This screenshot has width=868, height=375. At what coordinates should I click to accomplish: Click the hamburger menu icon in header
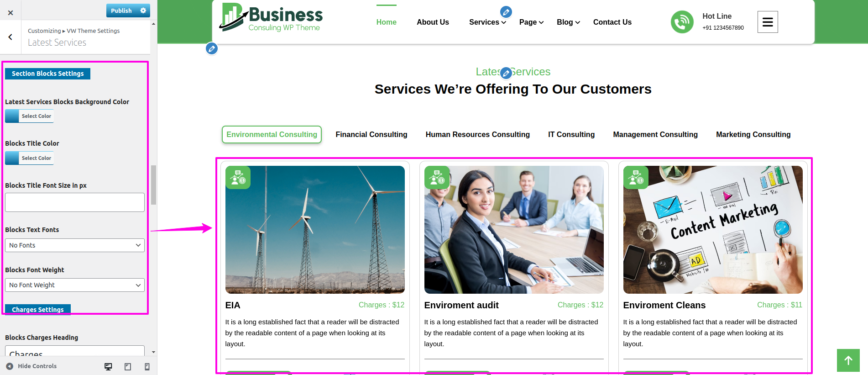click(768, 22)
